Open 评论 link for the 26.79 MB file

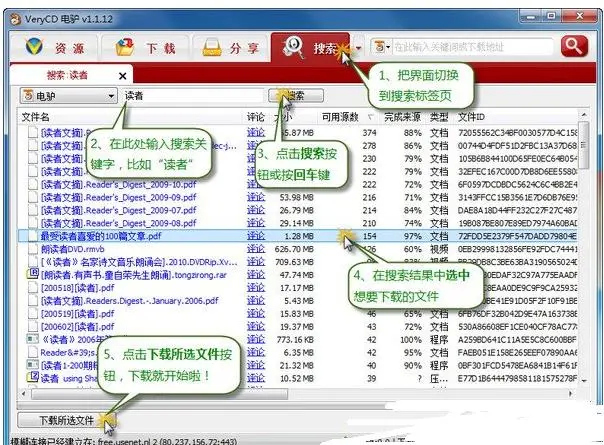[256, 210]
